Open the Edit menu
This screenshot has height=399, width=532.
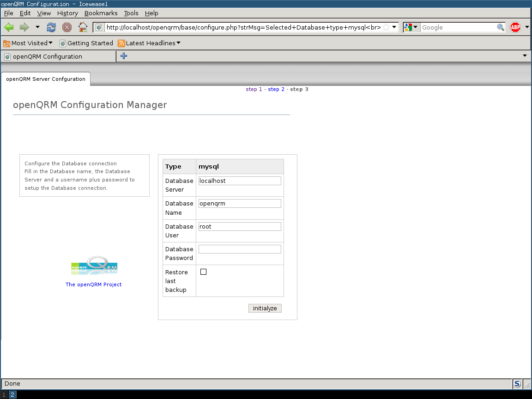pyautogui.click(x=25, y=13)
